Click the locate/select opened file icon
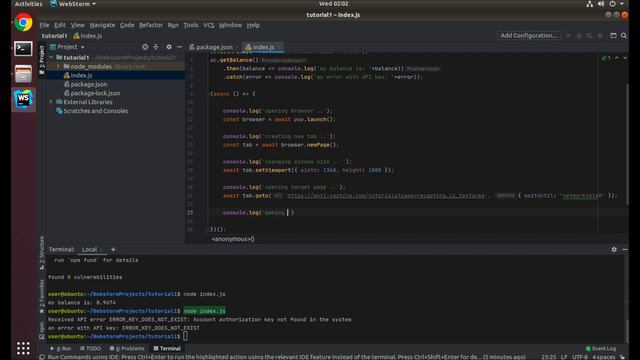Viewport: 640px width, 360px height. pos(145,47)
